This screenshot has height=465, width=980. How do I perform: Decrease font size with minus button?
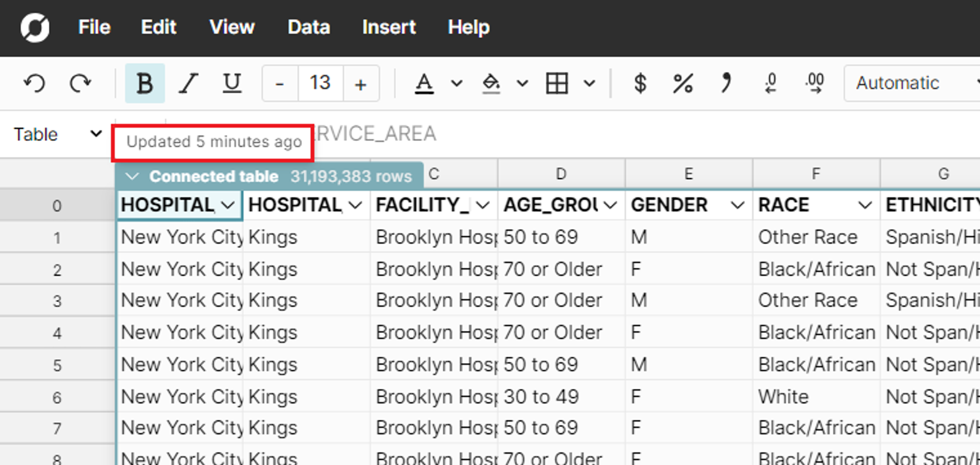(280, 83)
